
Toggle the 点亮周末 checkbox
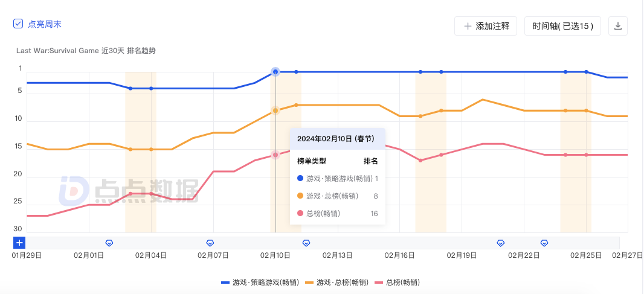tap(18, 24)
